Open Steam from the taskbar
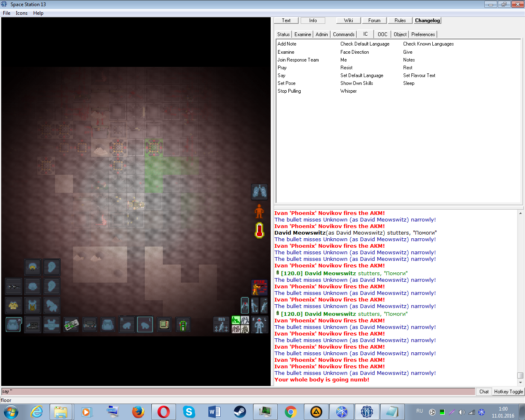Viewport: 525px width, 420px height. pyautogui.click(x=240, y=411)
